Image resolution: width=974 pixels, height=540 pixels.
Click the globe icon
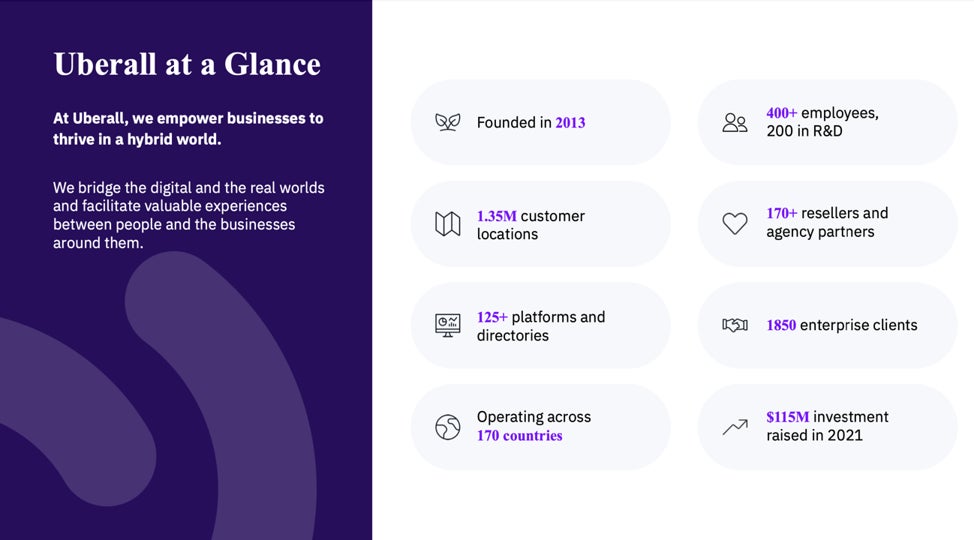pyautogui.click(x=447, y=427)
